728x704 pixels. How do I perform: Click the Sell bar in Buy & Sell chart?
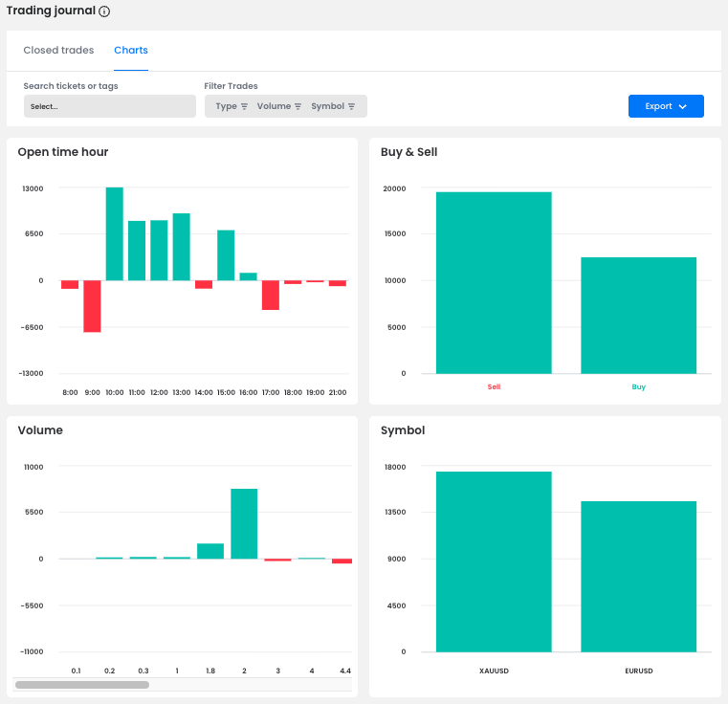tap(494, 283)
